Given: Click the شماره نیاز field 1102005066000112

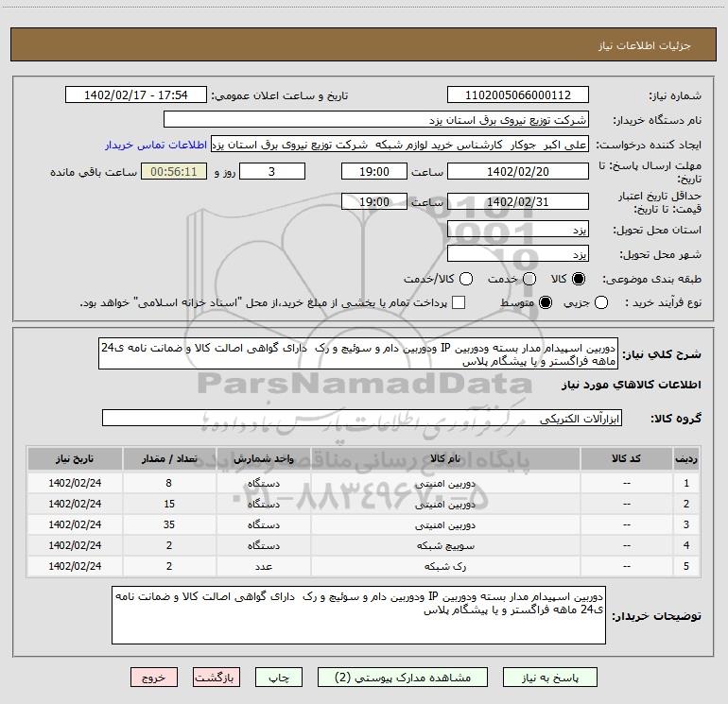Looking at the screenshot, I should tap(518, 95).
